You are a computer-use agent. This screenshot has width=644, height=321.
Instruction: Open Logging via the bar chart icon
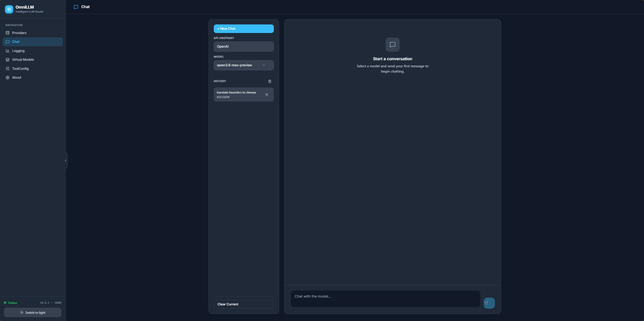(x=8, y=51)
